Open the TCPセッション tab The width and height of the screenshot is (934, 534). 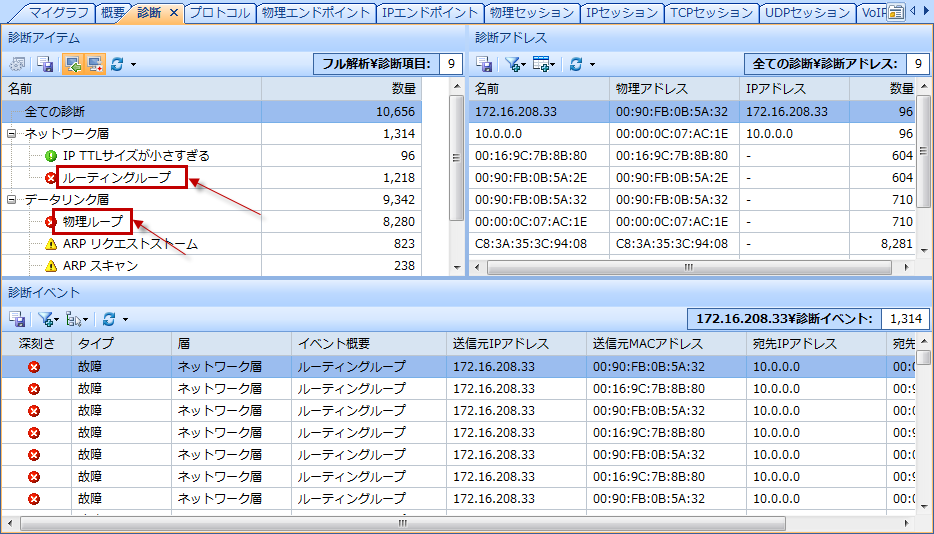pos(710,13)
